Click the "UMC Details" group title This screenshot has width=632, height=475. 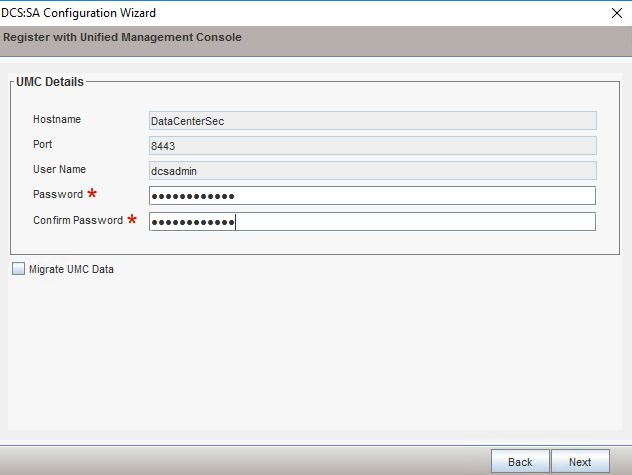[x=50, y=82]
